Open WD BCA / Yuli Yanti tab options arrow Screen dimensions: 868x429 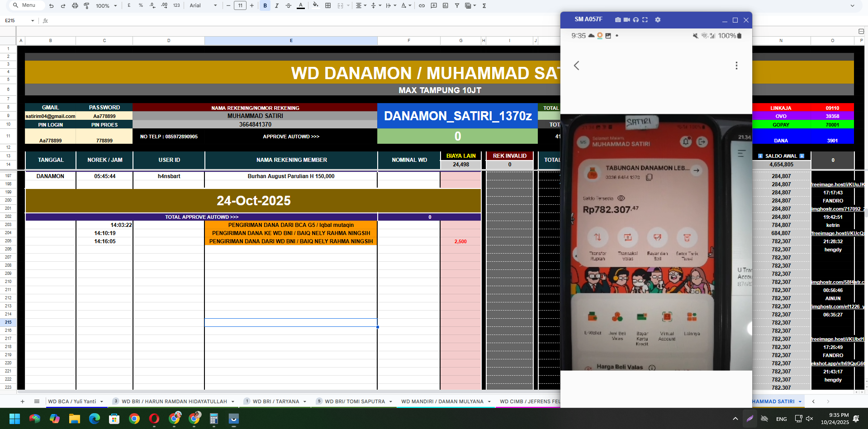[x=102, y=401]
